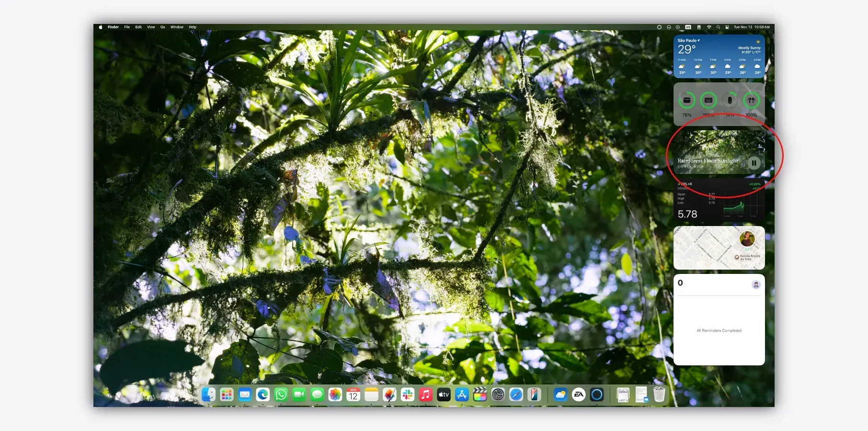Open the US input source menu

click(688, 27)
